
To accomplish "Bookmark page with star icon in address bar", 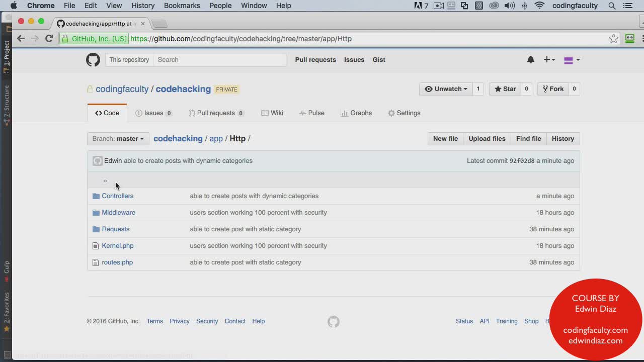I will coord(613,39).
